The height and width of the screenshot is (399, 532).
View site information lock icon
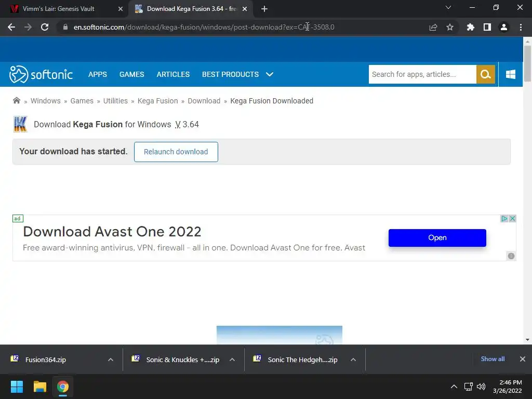(x=65, y=27)
